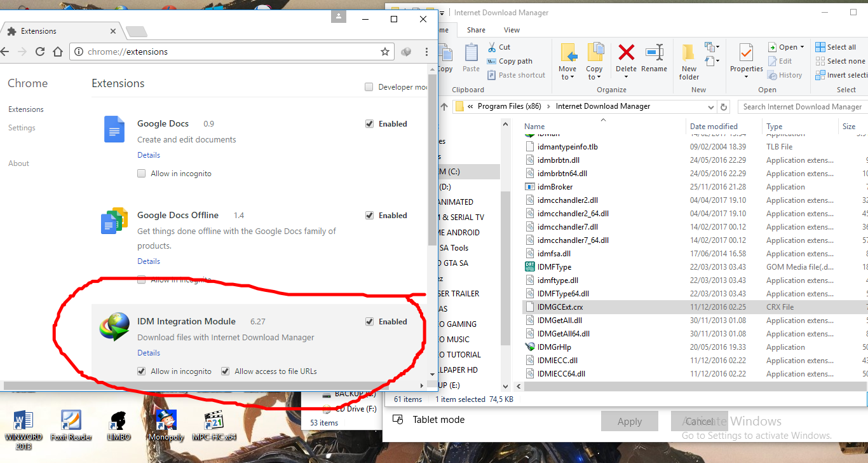Select Extensions in Chrome sidebar
Screen dimensions: 868x463
point(26,109)
